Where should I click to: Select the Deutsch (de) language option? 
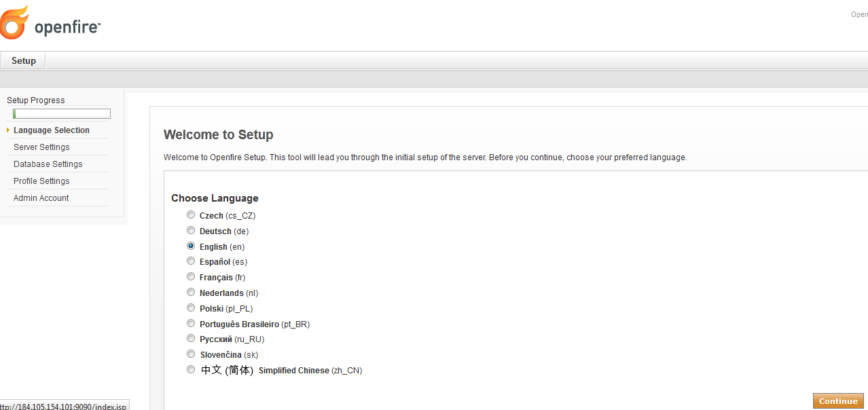coord(191,231)
